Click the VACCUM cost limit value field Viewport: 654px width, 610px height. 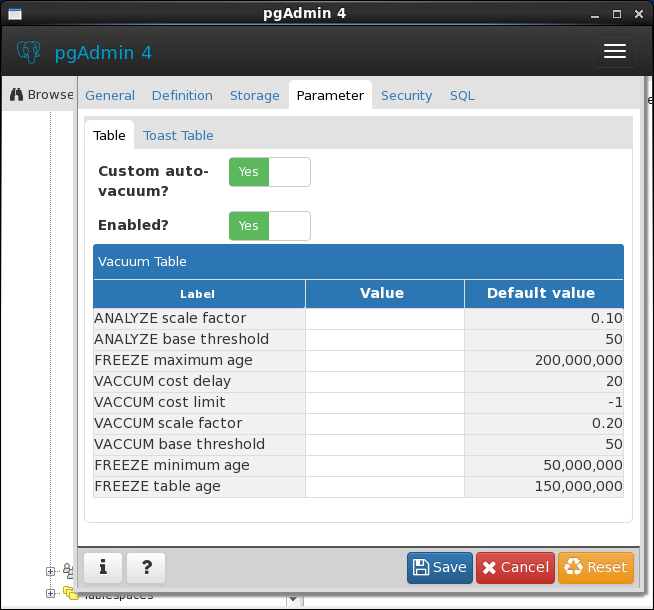point(385,402)
